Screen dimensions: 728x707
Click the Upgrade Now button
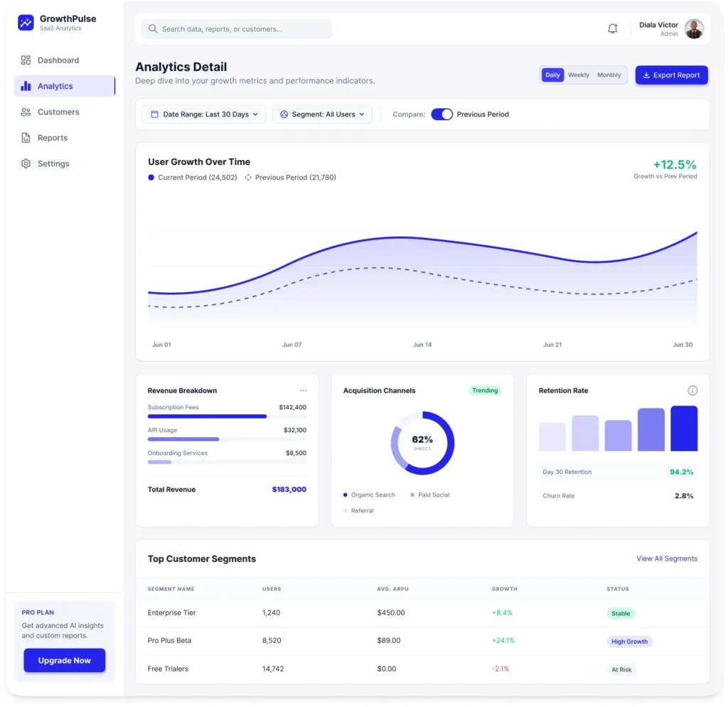[x=64, y=660]
